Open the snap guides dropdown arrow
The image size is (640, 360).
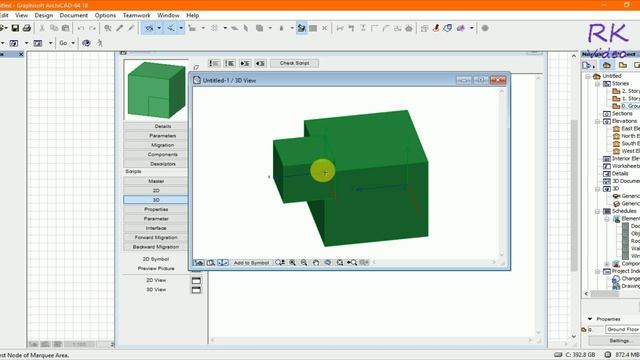181,28
